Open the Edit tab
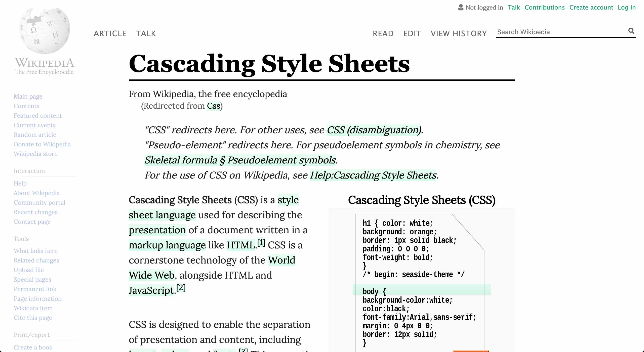This screenshot has width=644, height=352. [412, 33]
